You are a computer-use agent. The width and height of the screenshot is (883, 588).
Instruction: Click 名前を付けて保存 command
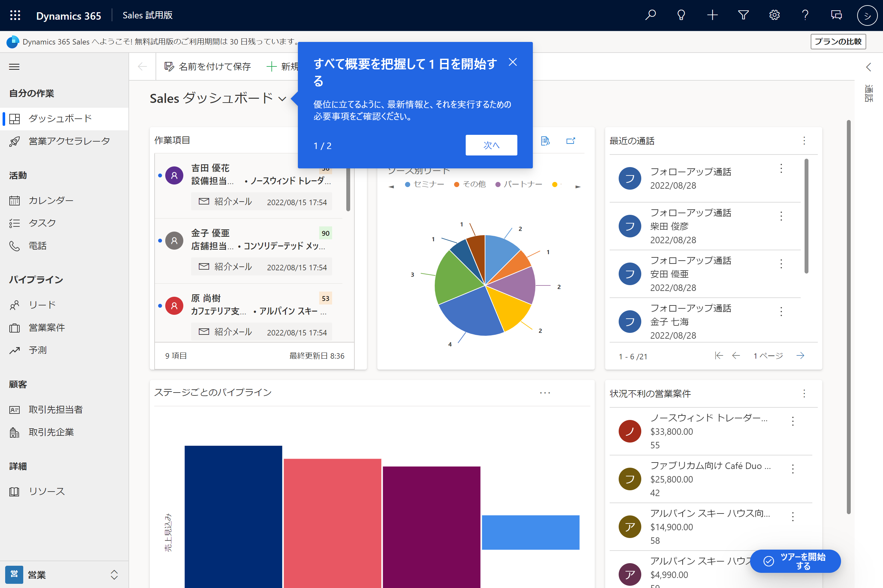tap(208, 67)
